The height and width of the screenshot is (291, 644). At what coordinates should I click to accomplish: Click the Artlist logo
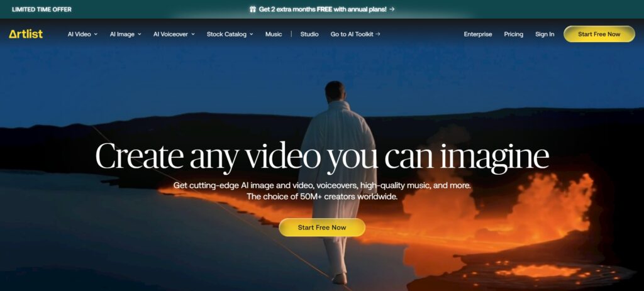[x=26, y=34]
